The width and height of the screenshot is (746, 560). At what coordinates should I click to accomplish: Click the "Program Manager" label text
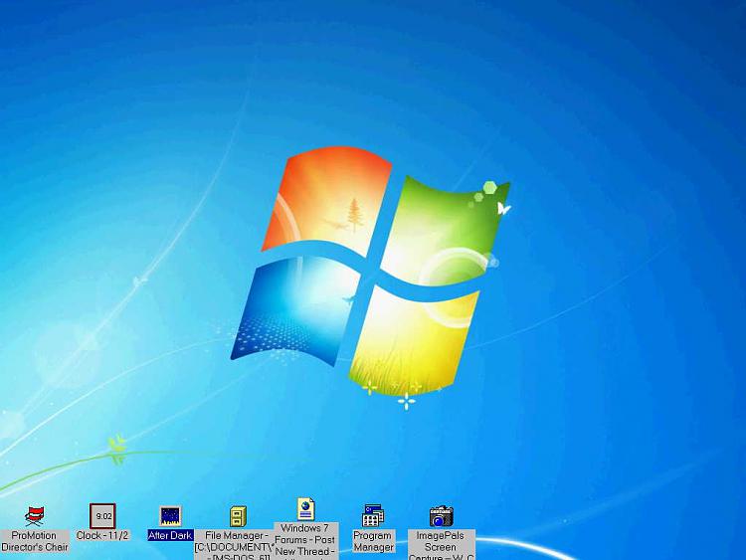click(x=373, y=541)
